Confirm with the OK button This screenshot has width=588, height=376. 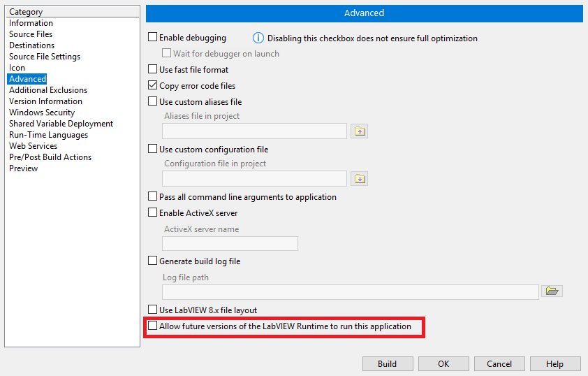click(x=443, y=364)
